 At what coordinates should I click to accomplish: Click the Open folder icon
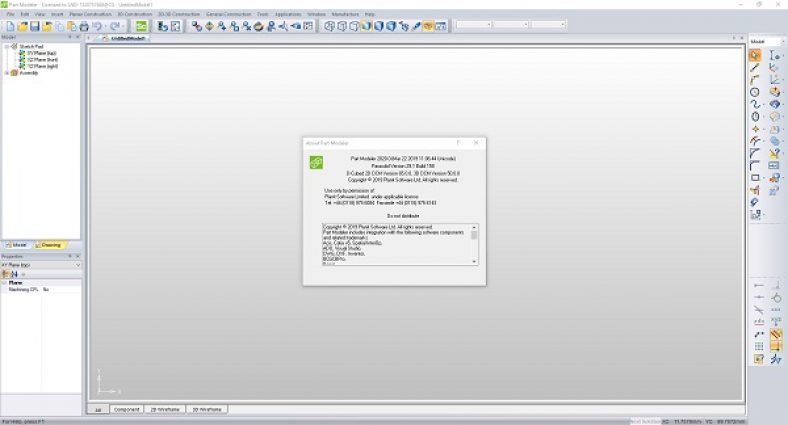pos(22,26)
